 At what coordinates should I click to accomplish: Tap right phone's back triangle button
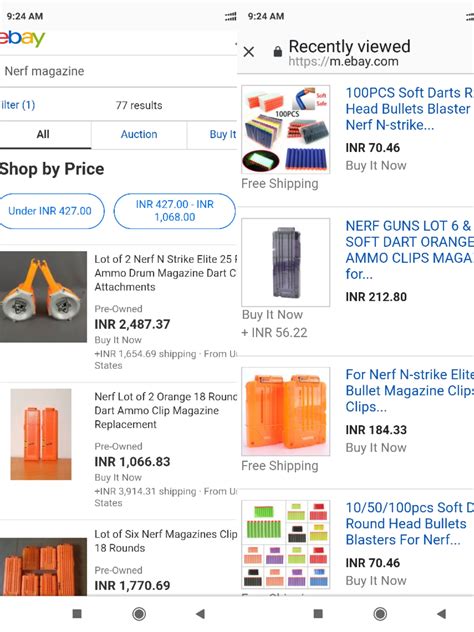(442, 614)
